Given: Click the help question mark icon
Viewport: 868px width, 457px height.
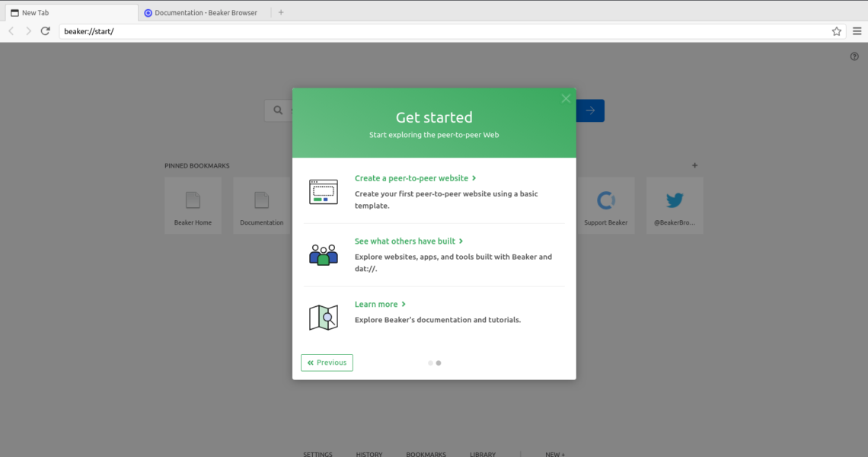Looking at the screenshot, I should [x=854, y=56].
